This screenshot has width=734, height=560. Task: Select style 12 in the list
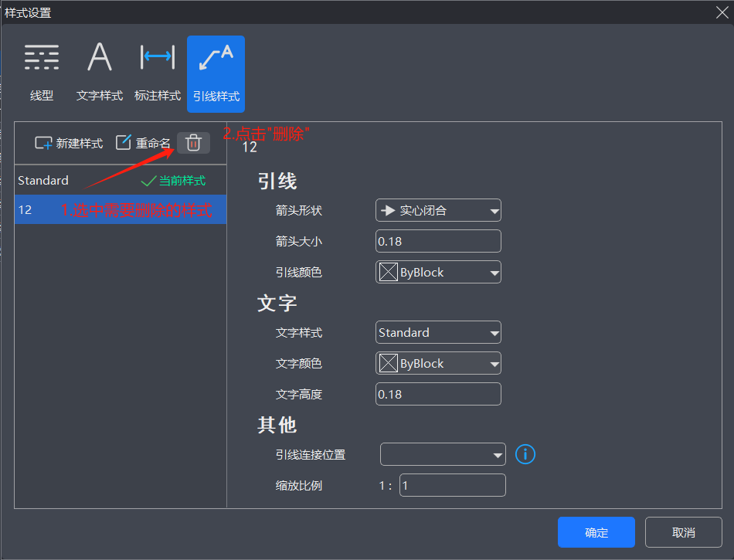tap(25, 210)
